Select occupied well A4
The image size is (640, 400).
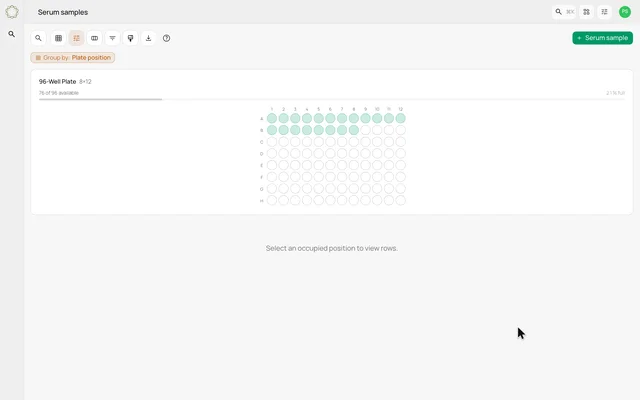point(307,118)
